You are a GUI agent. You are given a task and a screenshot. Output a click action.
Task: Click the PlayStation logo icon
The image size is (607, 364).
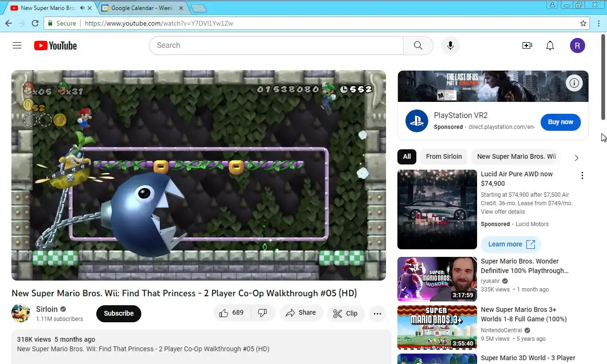point(417,121)
